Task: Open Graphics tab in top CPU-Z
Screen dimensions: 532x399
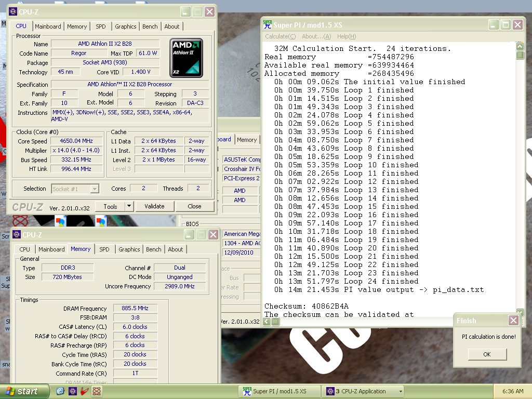Action: click(126, 26)
